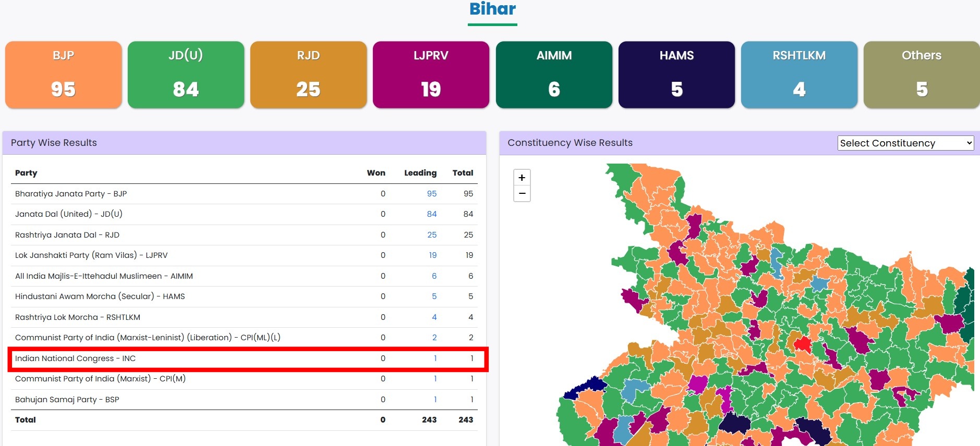Open CPI(ML)(L) leading count 2 link
Screen dimensions: 980x446
tap(434, 338)
